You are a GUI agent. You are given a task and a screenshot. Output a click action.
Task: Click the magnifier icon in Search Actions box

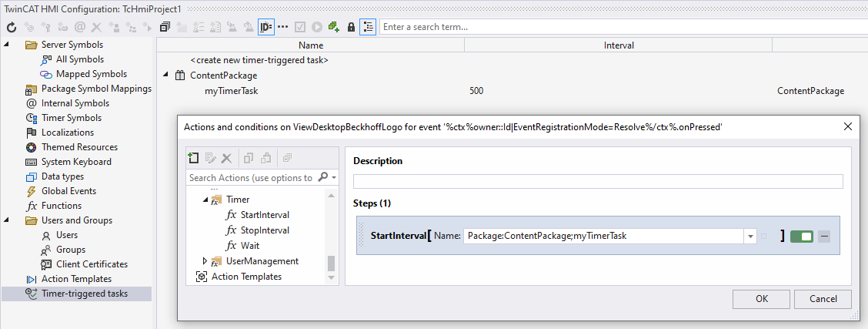(x=322, y=177)
